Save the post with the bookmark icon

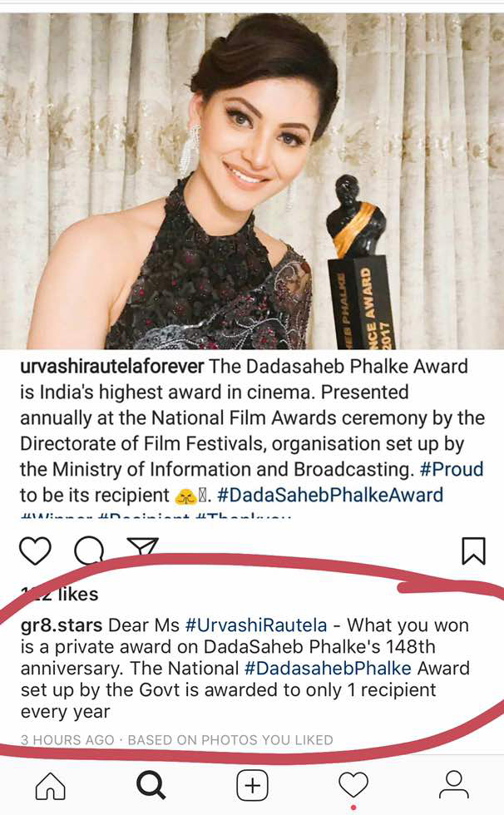tap(474, 551)
